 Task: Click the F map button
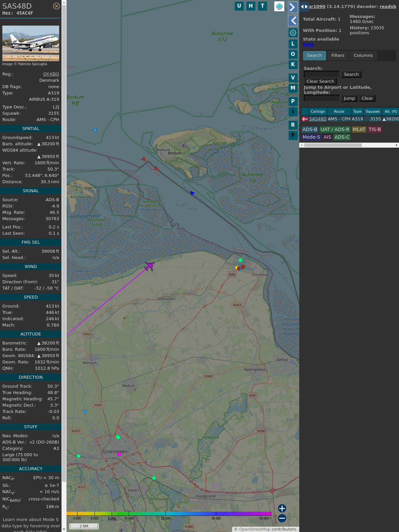(x=293, y=135)
